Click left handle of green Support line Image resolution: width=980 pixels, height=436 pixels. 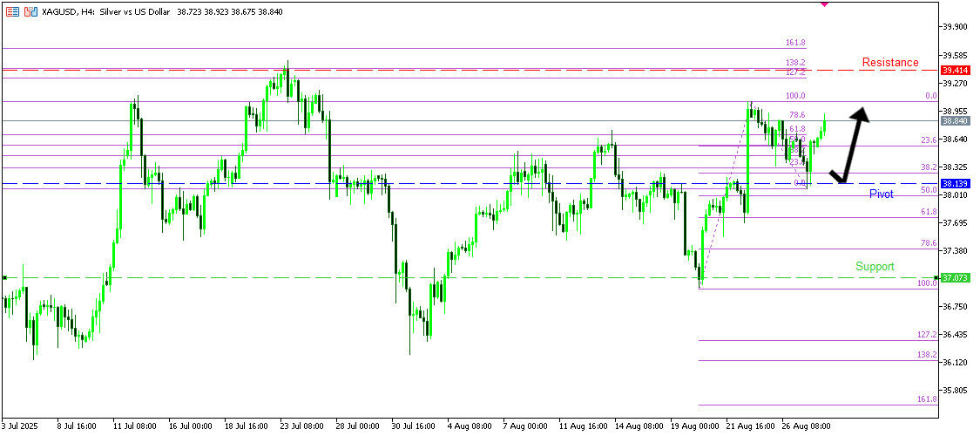tap(4, 277)
